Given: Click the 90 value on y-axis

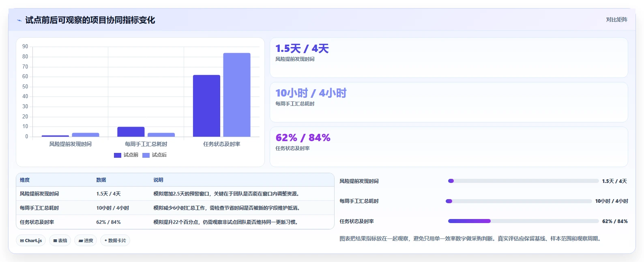Looking at the screenshot, I should pyautogui.click(x=25, y=47).
